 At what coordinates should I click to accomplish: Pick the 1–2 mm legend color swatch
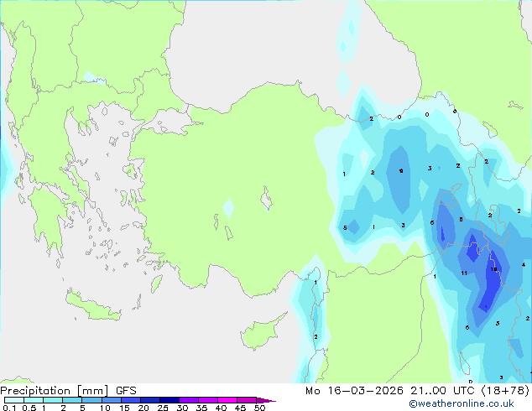tap(53, 400)
